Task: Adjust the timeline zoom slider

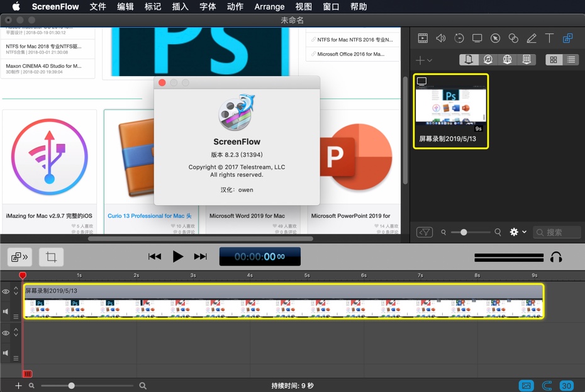Action: [x=72, y=386]
